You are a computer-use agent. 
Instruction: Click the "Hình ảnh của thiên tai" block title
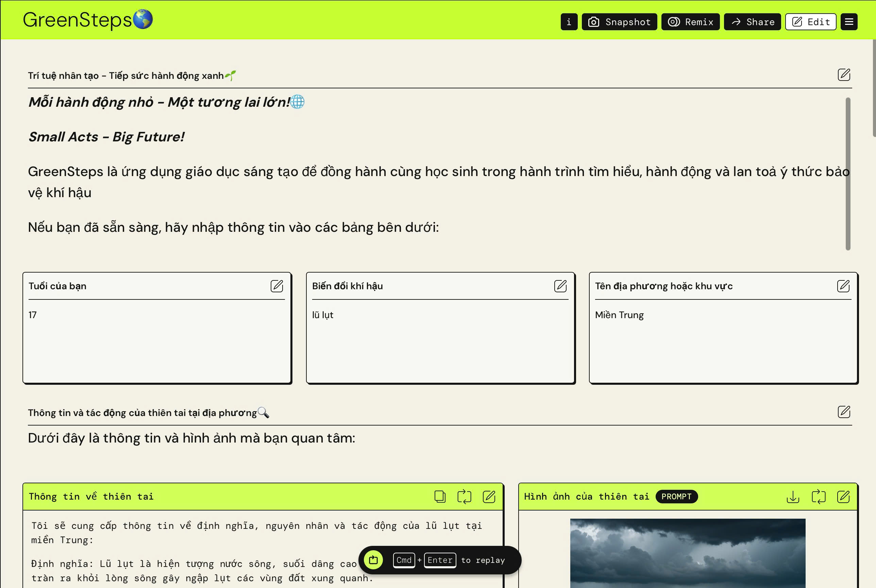(x=586, y=497)
